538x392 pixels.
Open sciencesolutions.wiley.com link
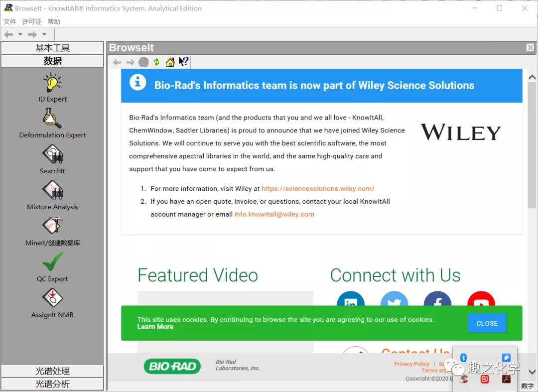click(318, 189)
